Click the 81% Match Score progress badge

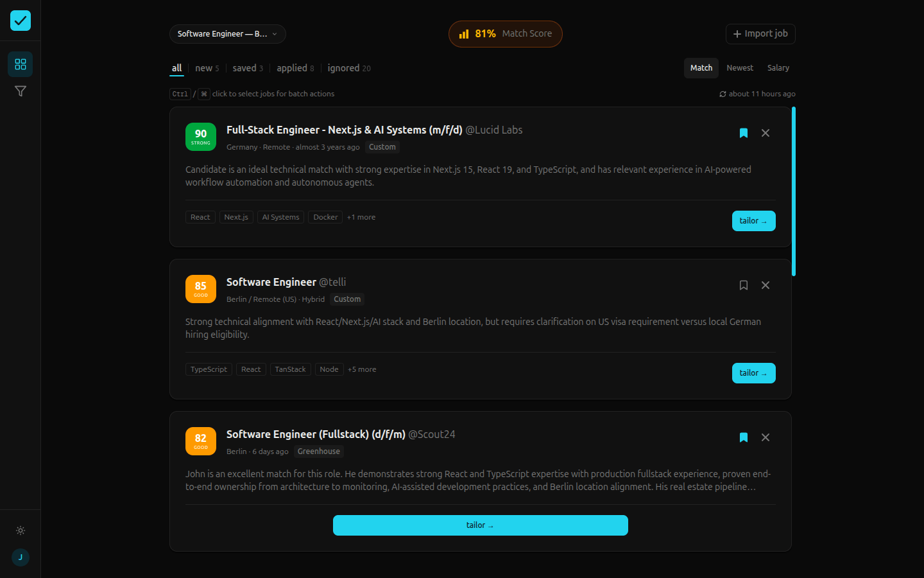[x=506, y=33]
